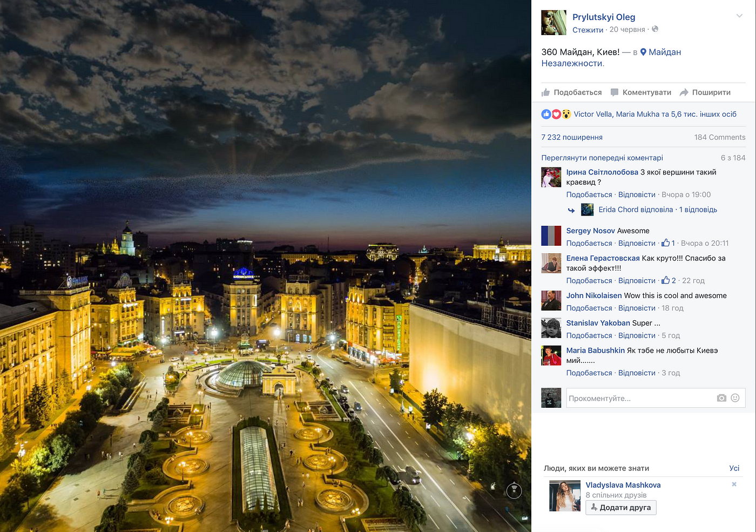
Task: Click Подобається under Stanislav Yakoban comment
Action: tap(589, 335)
